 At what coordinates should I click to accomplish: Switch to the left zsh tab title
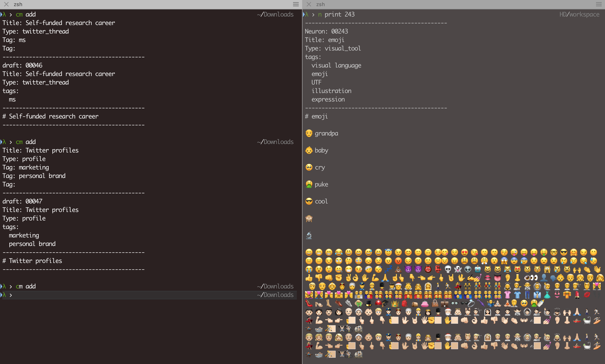point(18,4)
